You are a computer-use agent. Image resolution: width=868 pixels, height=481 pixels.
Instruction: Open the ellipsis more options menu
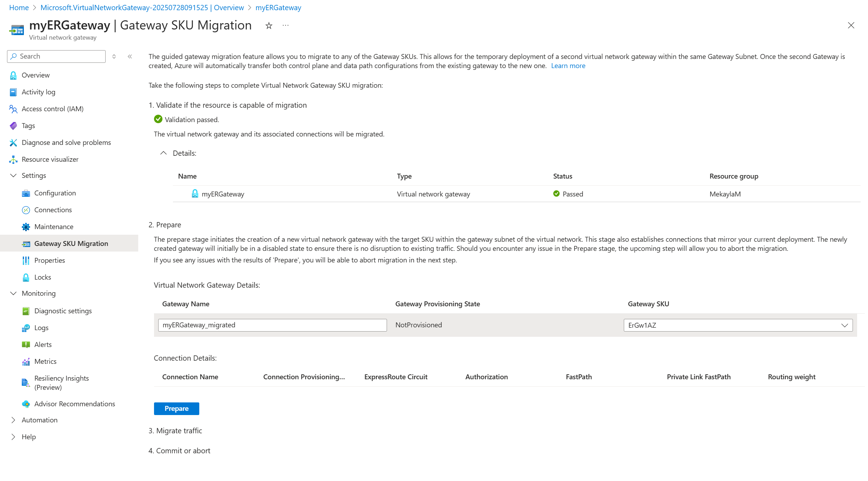pos(286,26)
